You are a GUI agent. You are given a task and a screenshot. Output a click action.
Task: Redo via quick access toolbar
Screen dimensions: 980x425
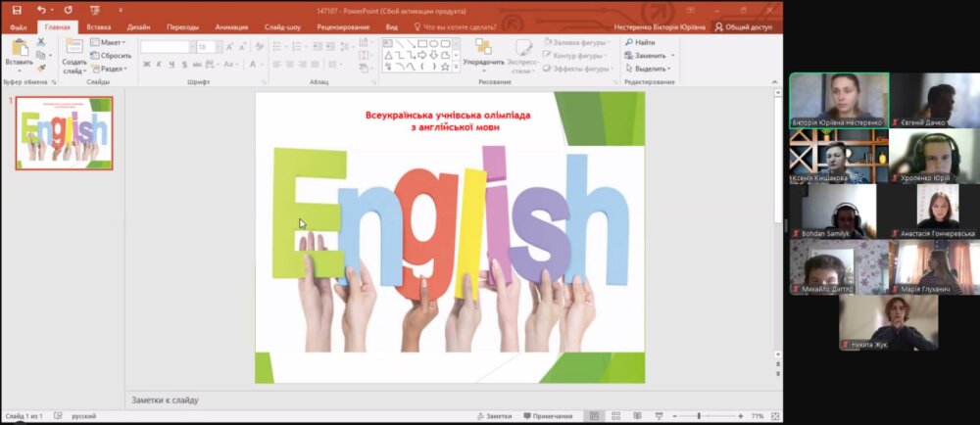(68, 10)
